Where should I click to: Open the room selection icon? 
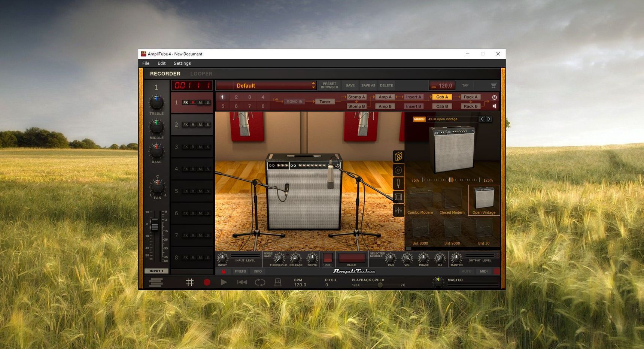[x=398, y=197]
